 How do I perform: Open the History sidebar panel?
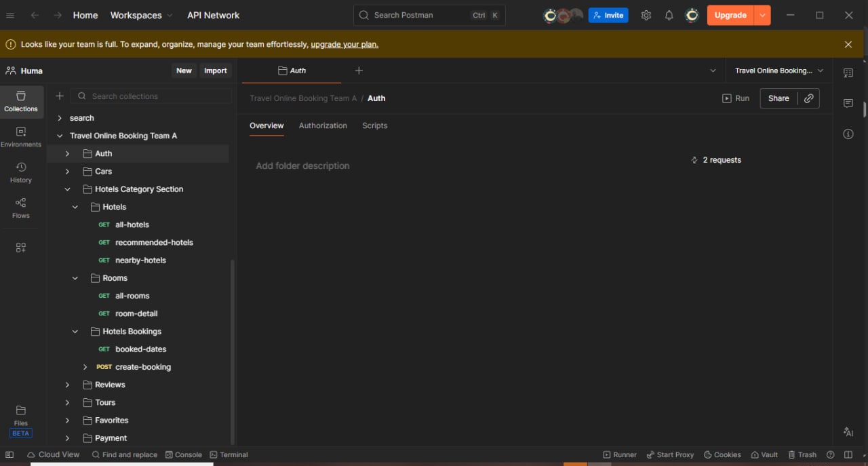(x=21, y=173)
